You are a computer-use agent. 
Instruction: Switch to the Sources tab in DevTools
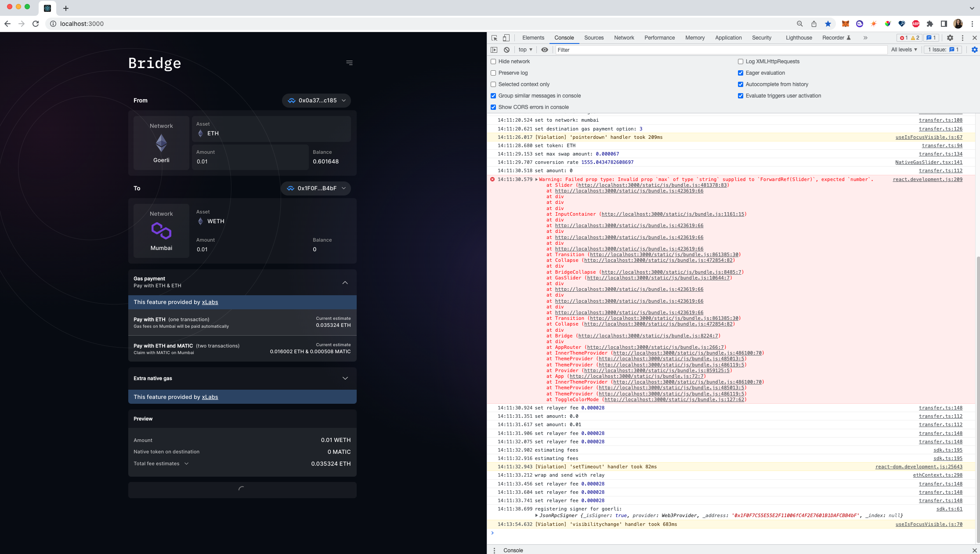[x=593, y=38]
